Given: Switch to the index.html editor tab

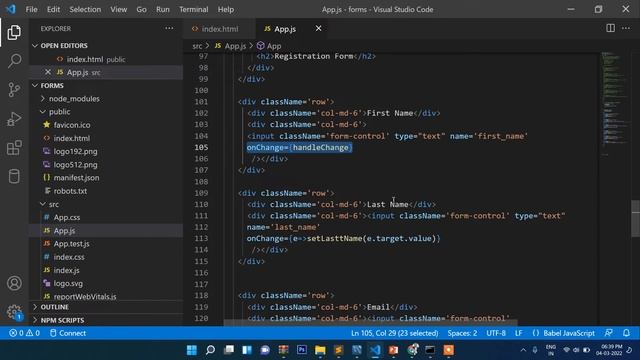Looking at the screenshot, I should (x=219, y=29).
